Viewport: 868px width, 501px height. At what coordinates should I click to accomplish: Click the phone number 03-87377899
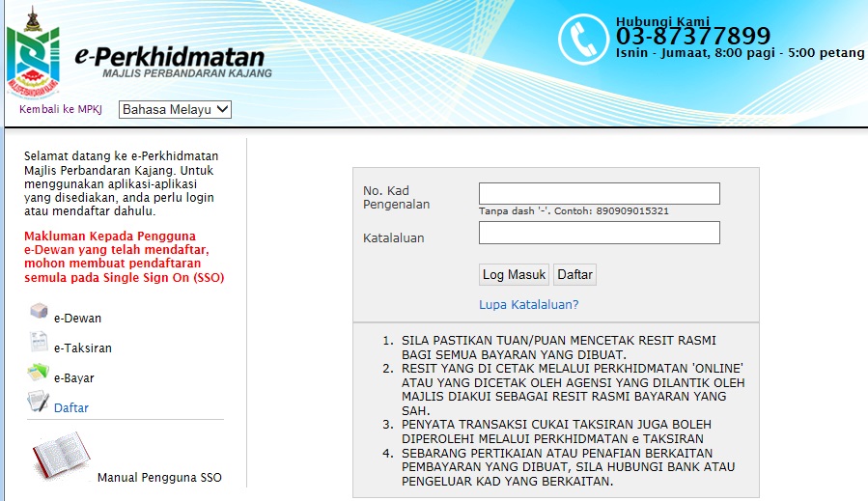[693, 37]
